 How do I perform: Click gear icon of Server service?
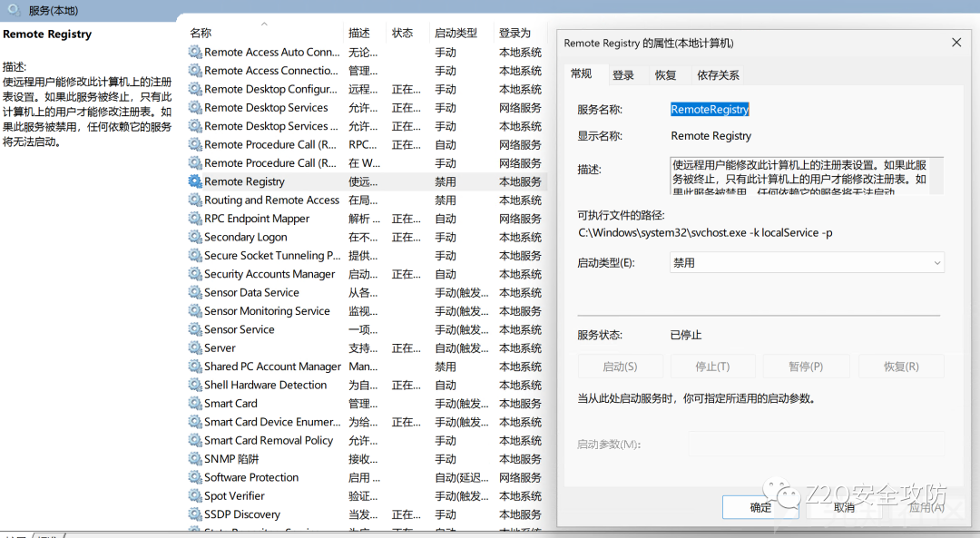tap(195, 347)
